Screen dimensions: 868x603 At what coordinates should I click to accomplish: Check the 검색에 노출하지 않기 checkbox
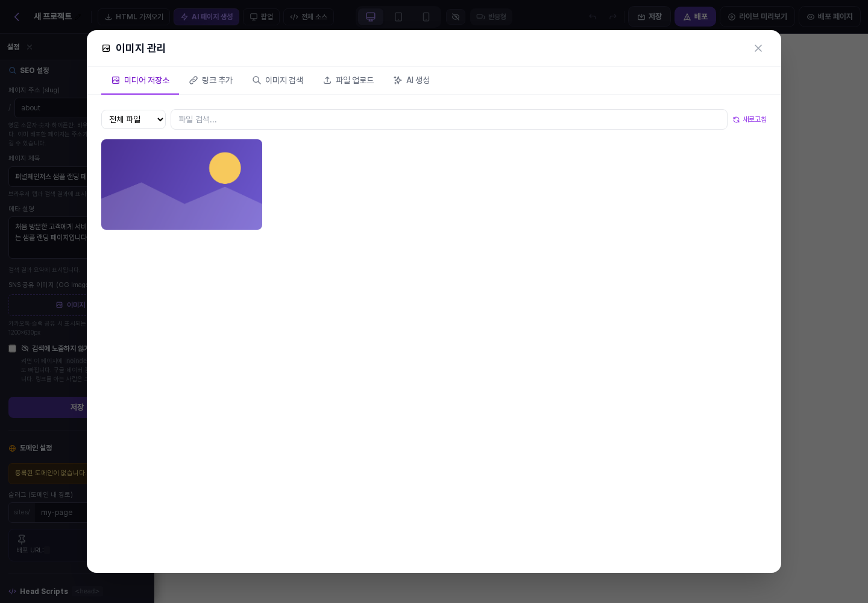12,349
